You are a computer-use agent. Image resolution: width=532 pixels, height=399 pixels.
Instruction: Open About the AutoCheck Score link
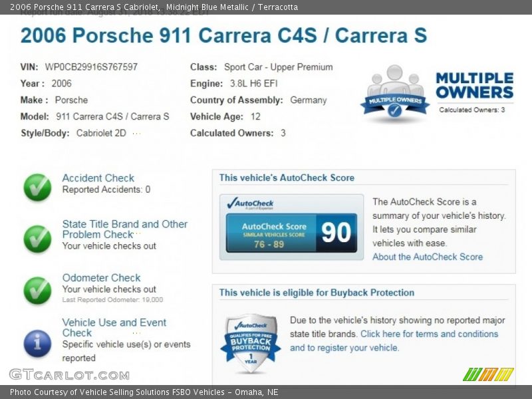pyautogui.click(x=428, y=257)
